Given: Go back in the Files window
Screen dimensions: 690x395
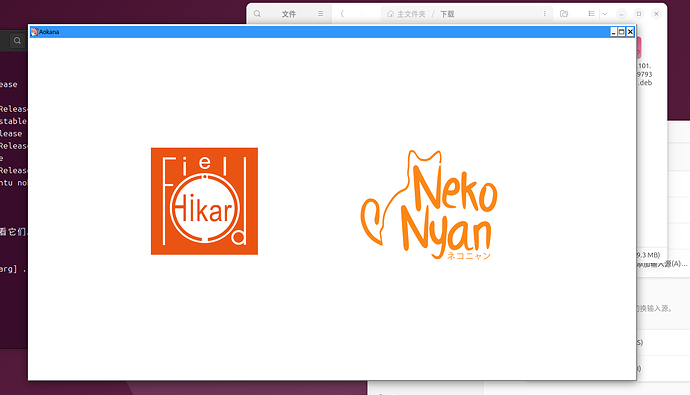Looking at the screenshot, I should [x=342, y=14].
